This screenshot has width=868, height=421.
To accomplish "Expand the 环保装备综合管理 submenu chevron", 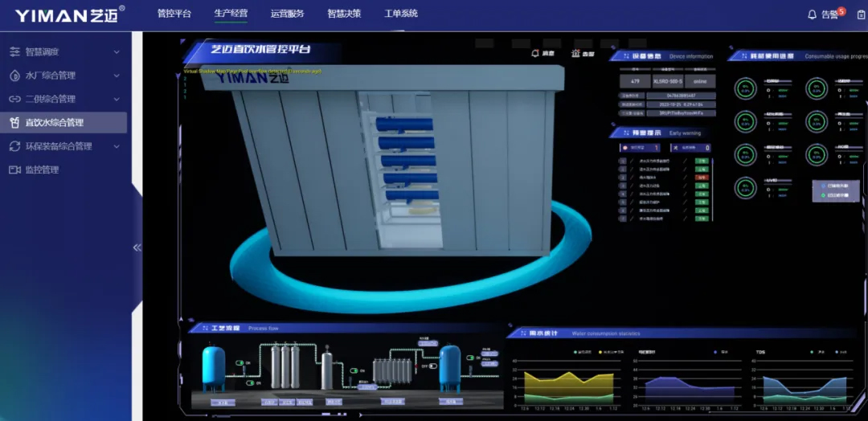I will pyautogui.click(x=117, y=146).
